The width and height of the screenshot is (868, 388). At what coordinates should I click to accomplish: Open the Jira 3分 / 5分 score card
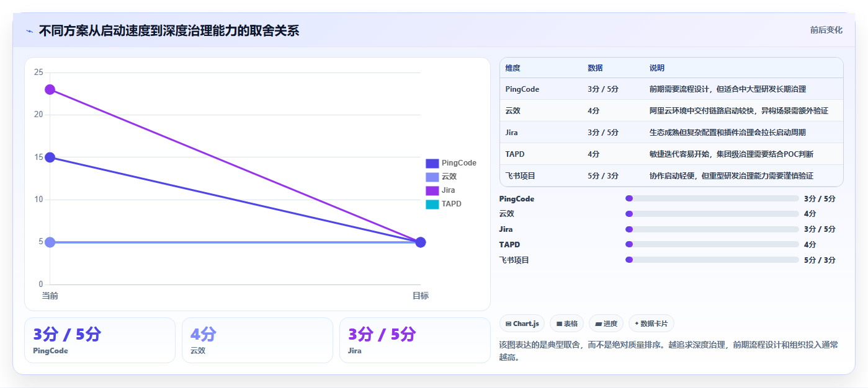click(x=414, y=340)
